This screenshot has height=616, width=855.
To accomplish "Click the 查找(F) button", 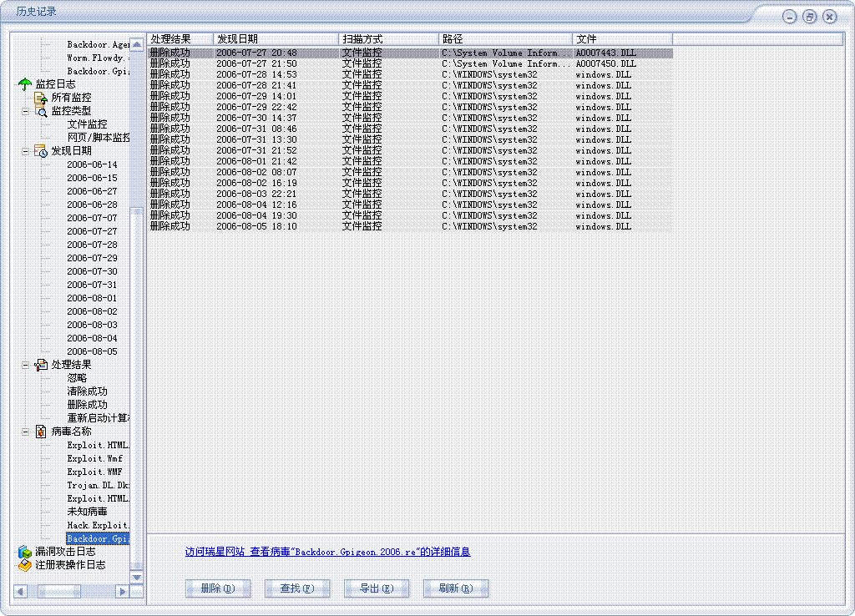I will click(x=297, y=588).
